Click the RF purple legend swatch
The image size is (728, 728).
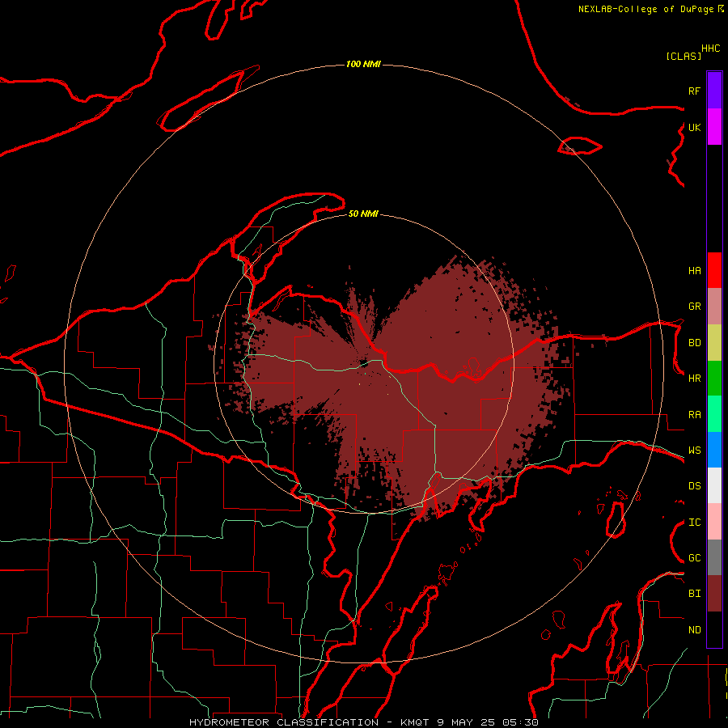(714, 91)
